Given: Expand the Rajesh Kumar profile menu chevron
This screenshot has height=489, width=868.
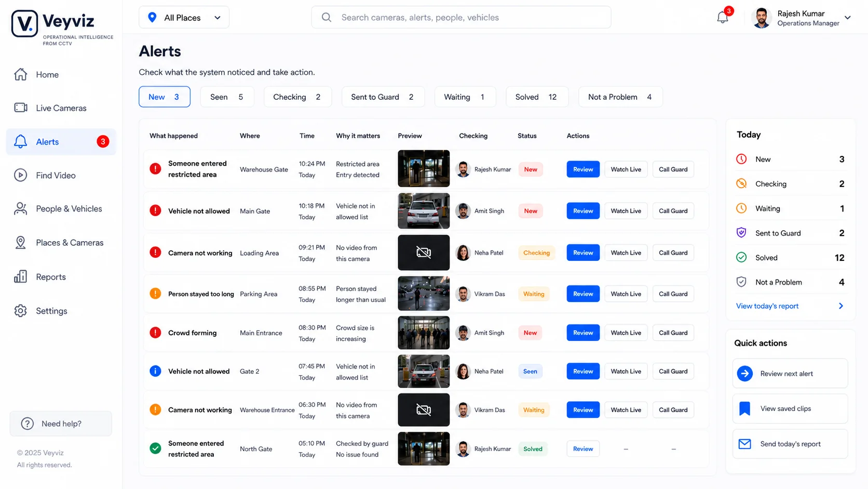Looking at the screenshot, I should [848, 18].
